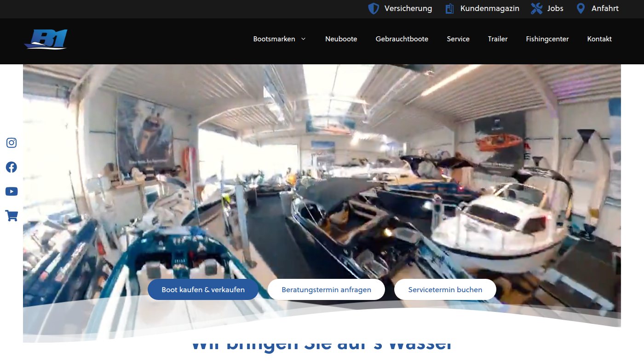Open the Instagram social icon
This screenshot has width=644, height=362.
coord(11,143)
